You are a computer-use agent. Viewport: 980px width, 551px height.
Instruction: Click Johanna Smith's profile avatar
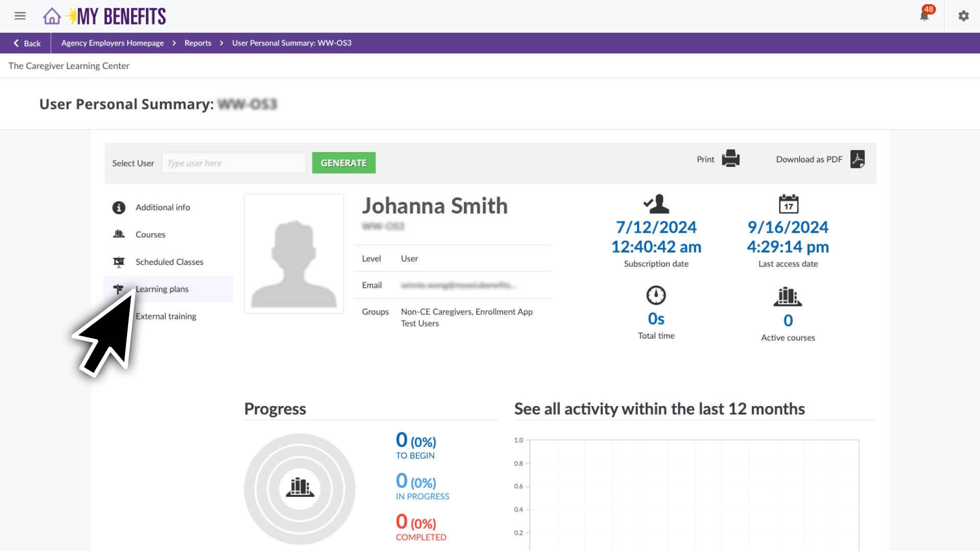294,254
